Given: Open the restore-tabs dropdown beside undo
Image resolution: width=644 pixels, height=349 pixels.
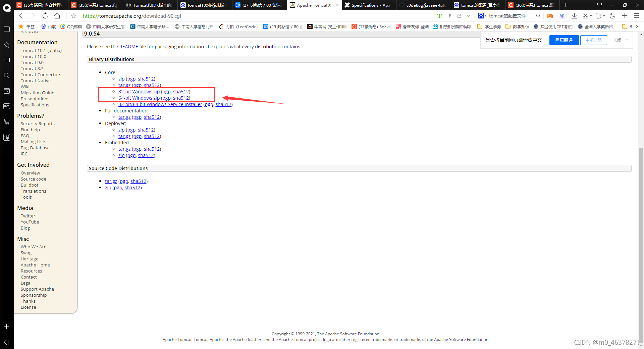Looking at the screenshot, I should coord(604,16).
